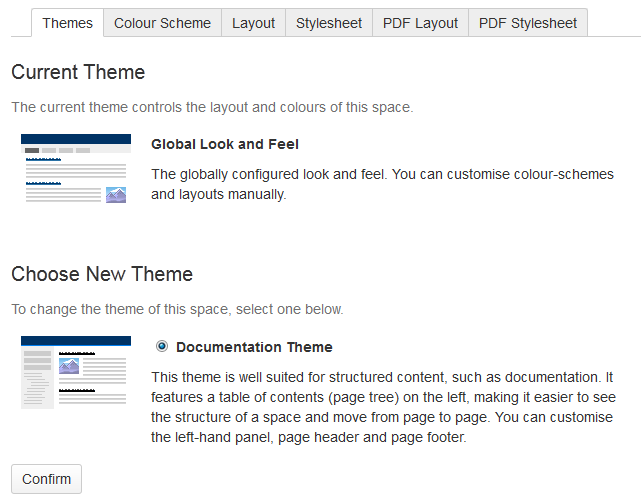The image size is (641, 504).
Task: Switch to the Colour Scheme tab
Action: click(x=162, y=23)
